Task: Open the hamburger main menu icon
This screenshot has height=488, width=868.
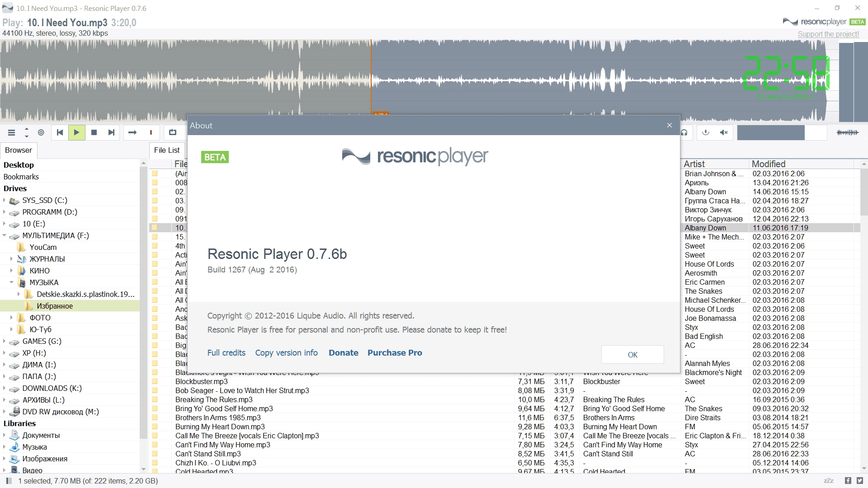Action: pyautogui.click(x=12, y=132)
